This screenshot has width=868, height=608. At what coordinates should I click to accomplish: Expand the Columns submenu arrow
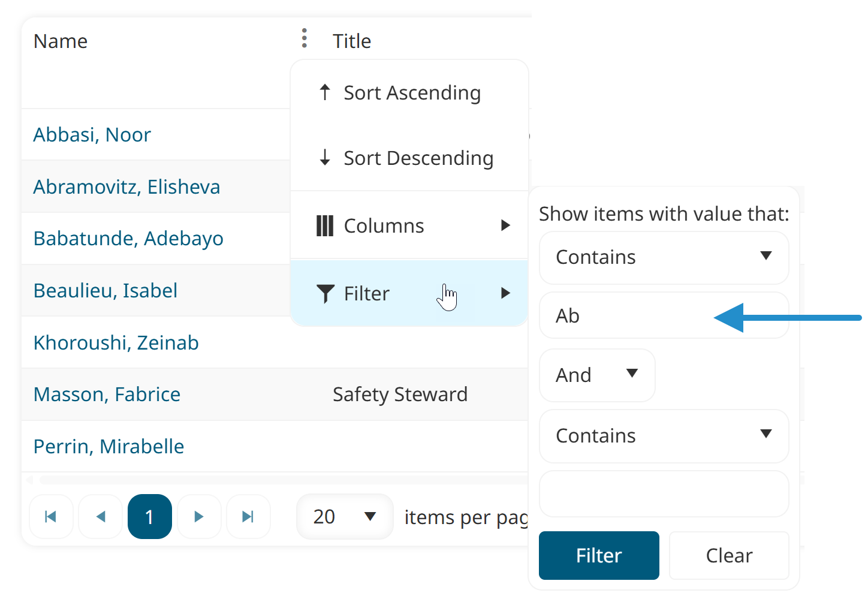[x=505, y=225]
